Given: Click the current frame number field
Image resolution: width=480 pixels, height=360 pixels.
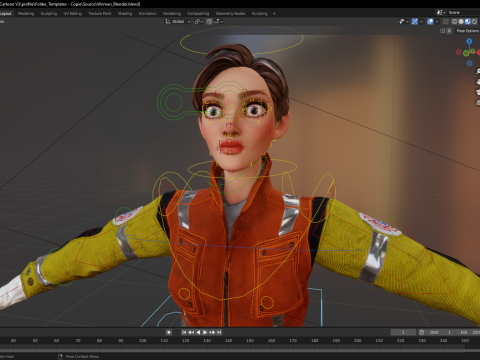Looking at the screenshot, I should [x=403, y=332].
